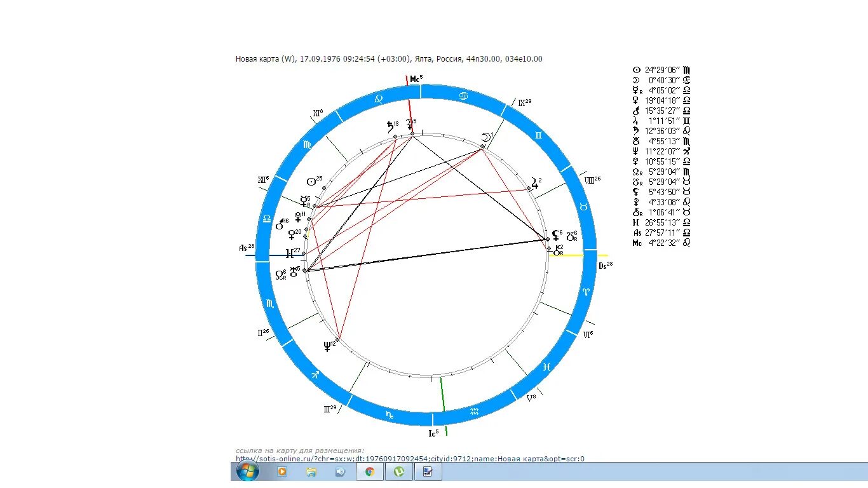Select the Venus glyph on the chart wheel
868x488 pixels.
point(292,235)
